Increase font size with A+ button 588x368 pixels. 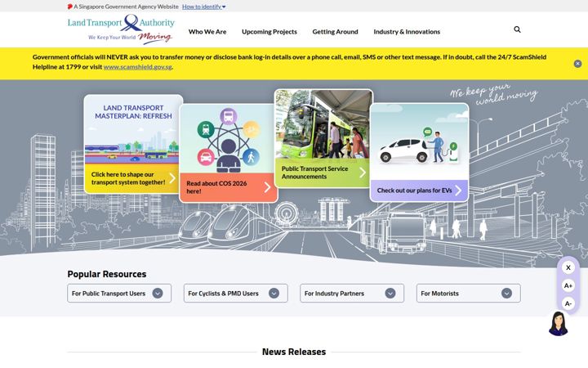tap(568, 285)
